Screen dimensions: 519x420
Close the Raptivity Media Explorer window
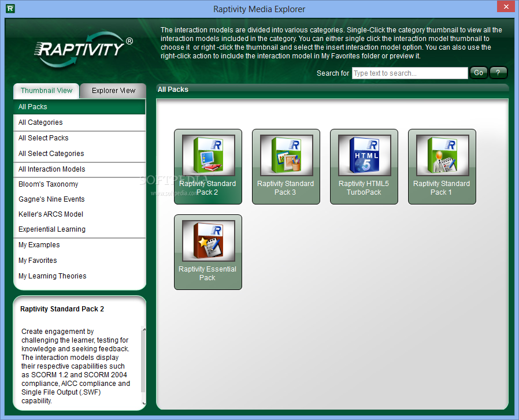click(x=506, y=6)
